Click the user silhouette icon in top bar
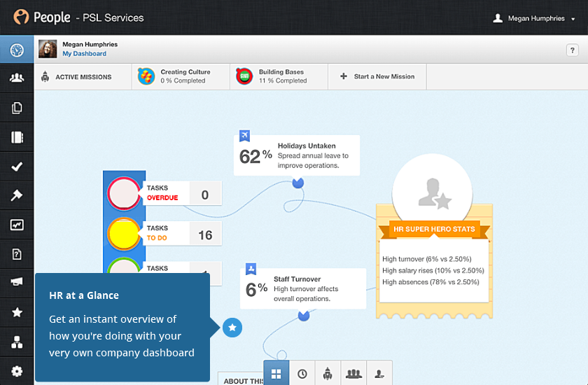This screenshot has width=588, height=385. click(498, 18)
